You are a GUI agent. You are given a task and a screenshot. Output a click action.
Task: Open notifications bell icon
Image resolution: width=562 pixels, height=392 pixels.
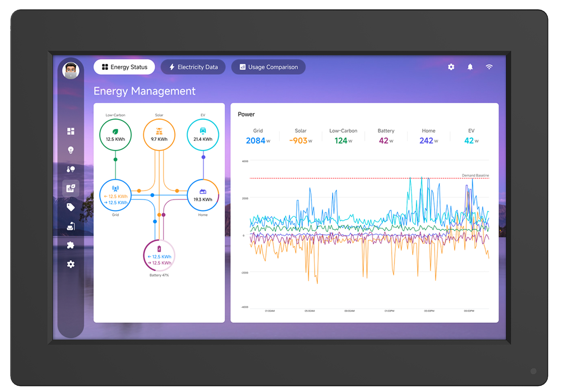[x=470, y=67]
